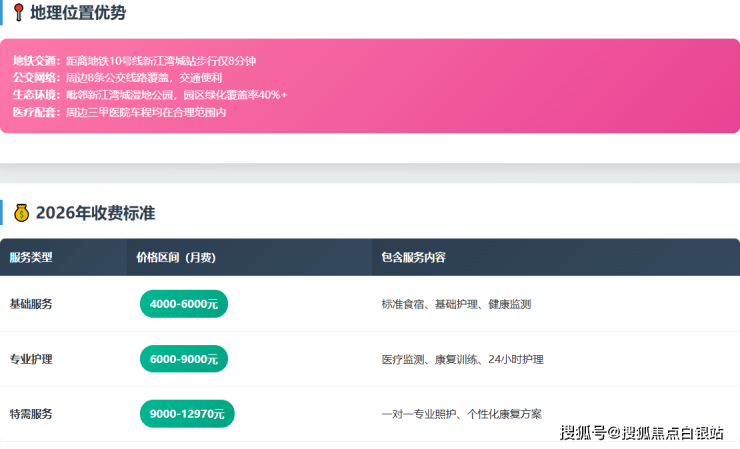Select the 基础服务 row label
This screenshot has height=449, width=740.
pyautogui.click(x=31, y=304)
